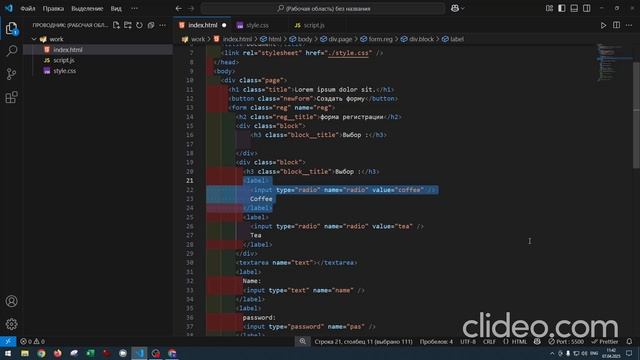Open editor more actions ellipsis

pyautogui.click(x=629, y=25)
